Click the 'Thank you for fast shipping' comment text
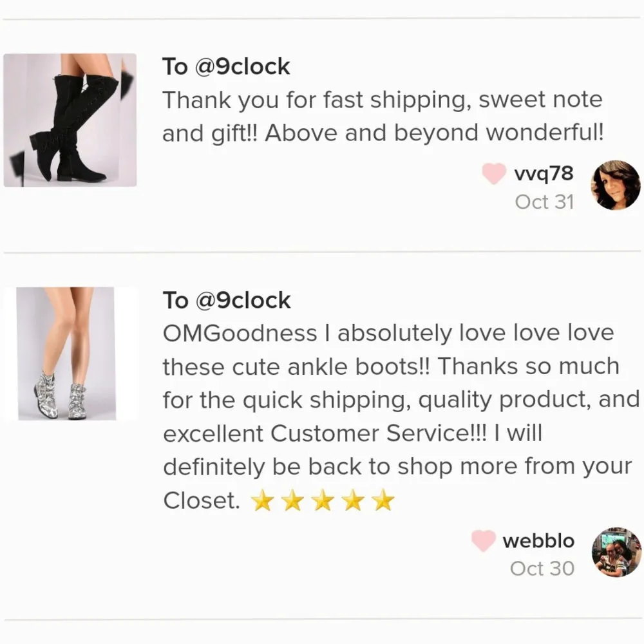The width and height of the screenshot is (644, 644). 383,116
